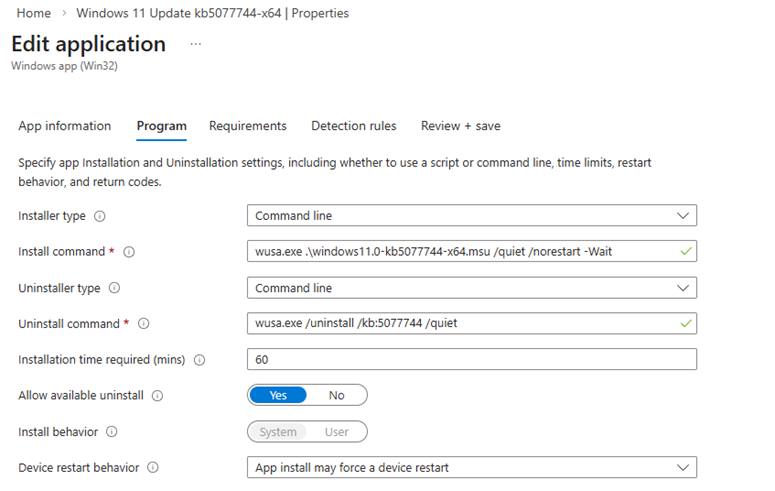Go to Home in the breadcrumb

tap(34, 13)
